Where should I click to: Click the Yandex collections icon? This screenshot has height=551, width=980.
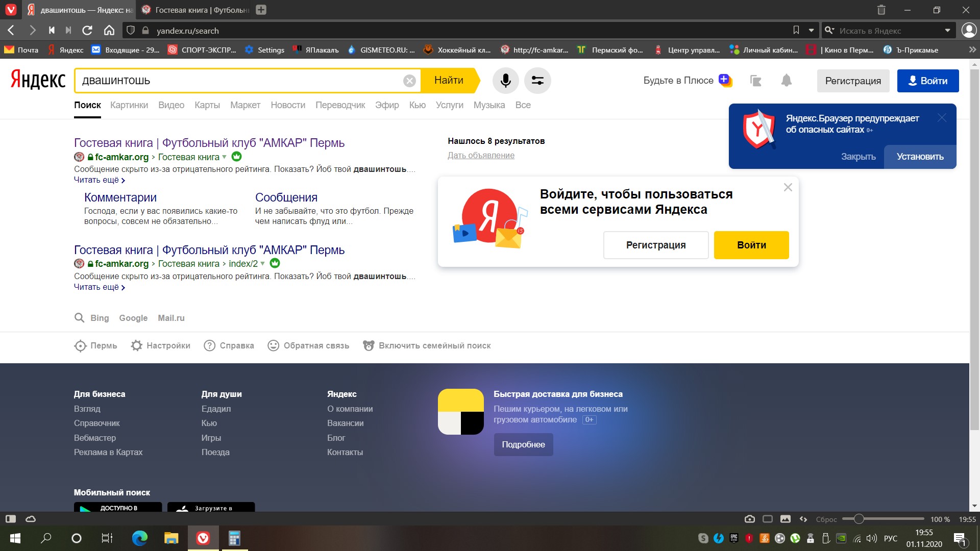[x=755, y=81]
